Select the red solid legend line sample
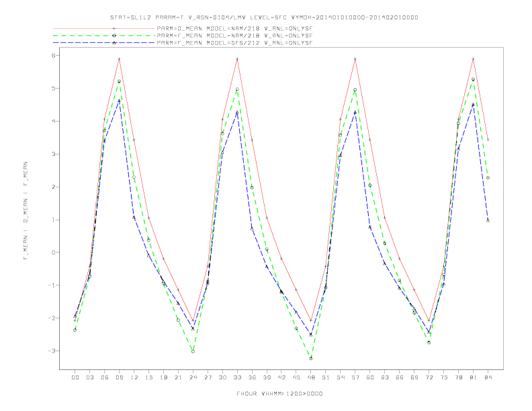The width and height of the screenshot is (532, 411). 104,28
